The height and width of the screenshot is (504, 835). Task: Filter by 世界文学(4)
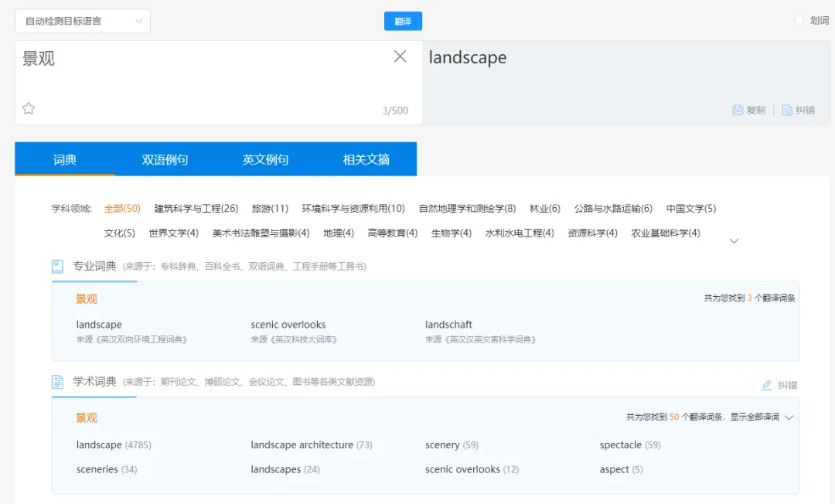click(174, 233)
